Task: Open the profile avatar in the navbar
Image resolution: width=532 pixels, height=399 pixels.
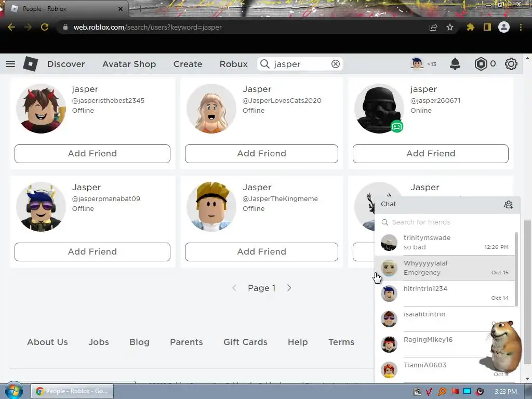Action: click(417, 64)
